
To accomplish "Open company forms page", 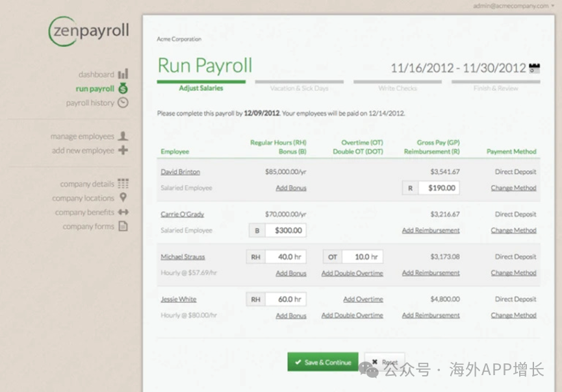I will click(88, 227).
